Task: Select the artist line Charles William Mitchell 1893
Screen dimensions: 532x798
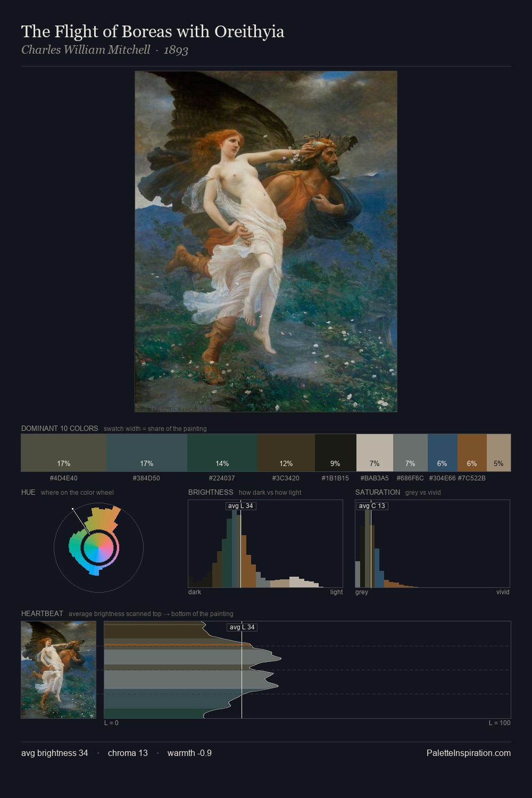Action: (x=105, y=50)
